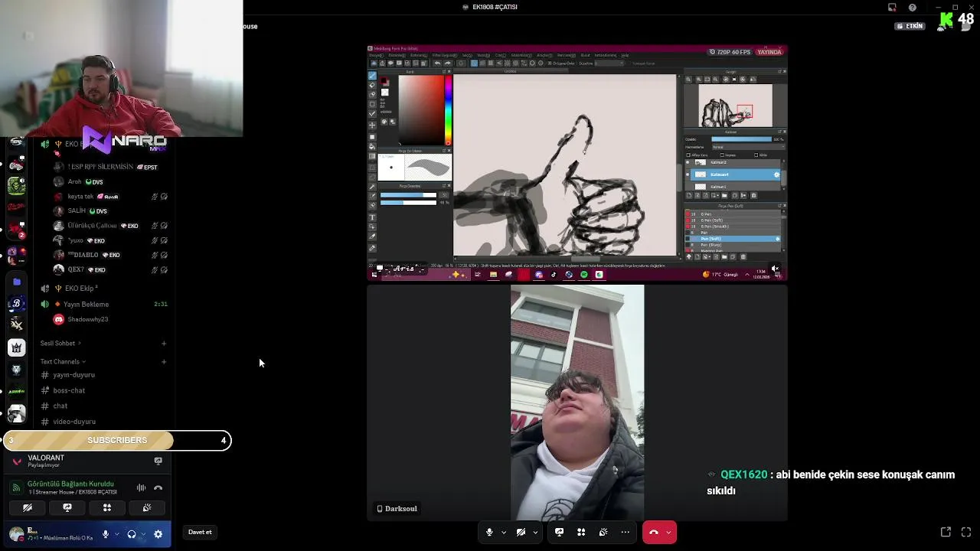Disconnect with the red hang-up button

tap(653, 532)
